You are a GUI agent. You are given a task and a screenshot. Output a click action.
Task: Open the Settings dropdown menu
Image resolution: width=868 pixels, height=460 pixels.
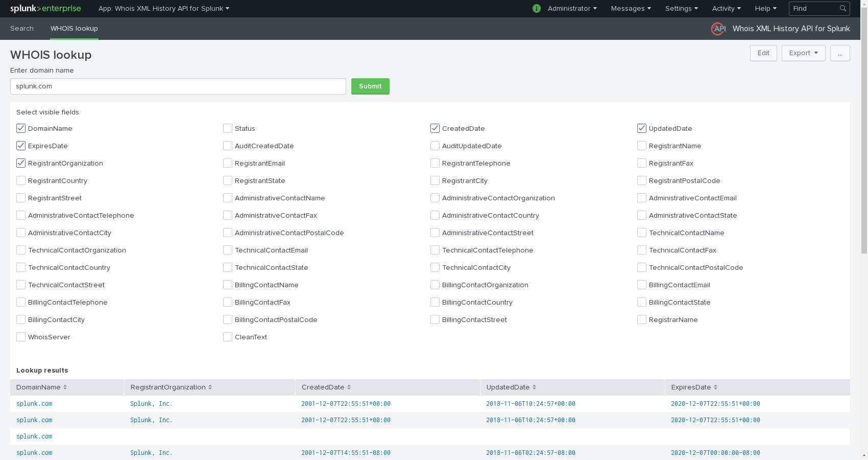(682, 8)
